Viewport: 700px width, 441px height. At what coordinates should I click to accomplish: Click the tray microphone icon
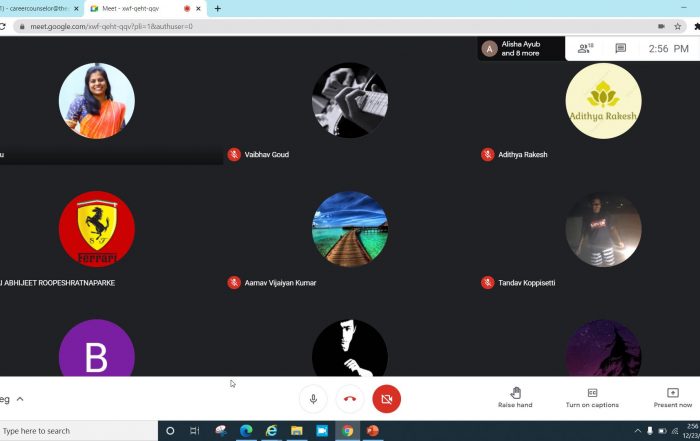[650, 431]
